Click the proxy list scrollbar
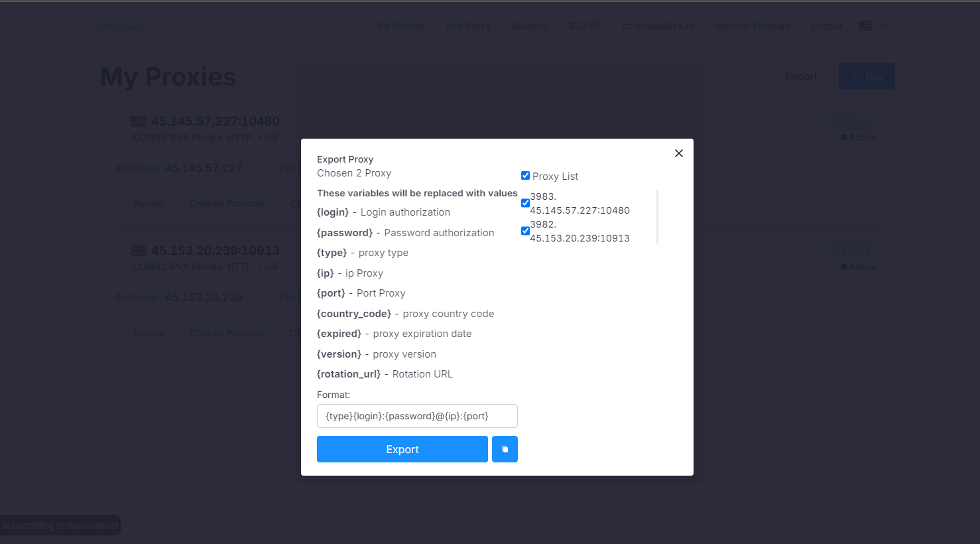The height and width of the screenshot is (544, 980). [657, 217]
